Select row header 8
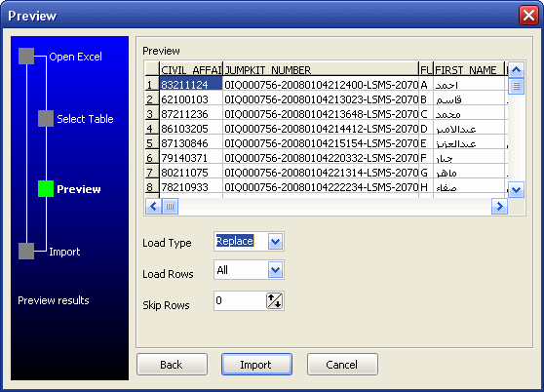The width and height of the screenshot is (544, 392). pyautogui.click(x=152, y=186)
